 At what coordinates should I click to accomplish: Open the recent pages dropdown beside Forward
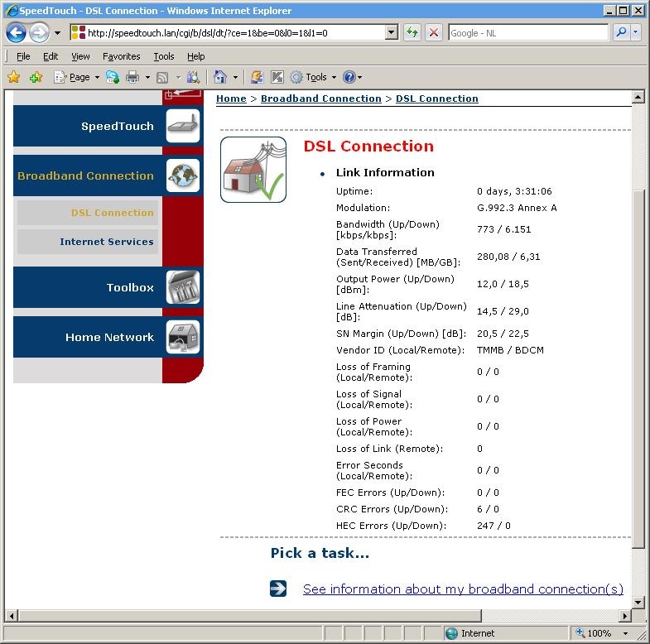tap(58, 33)
